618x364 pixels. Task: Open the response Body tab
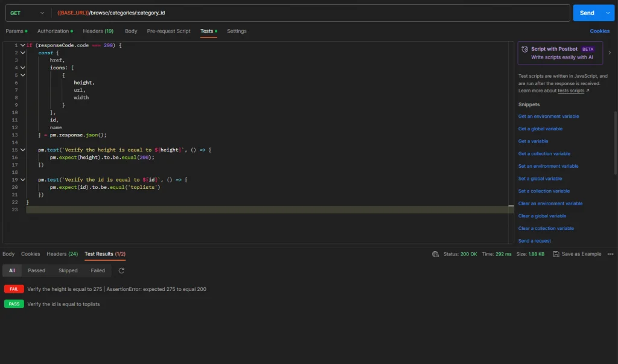click(8, 254)
